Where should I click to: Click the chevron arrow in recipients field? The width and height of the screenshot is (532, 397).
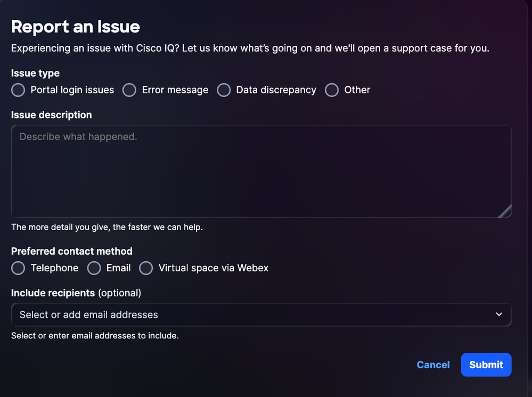pyautogui.click(x=499, y=314)
